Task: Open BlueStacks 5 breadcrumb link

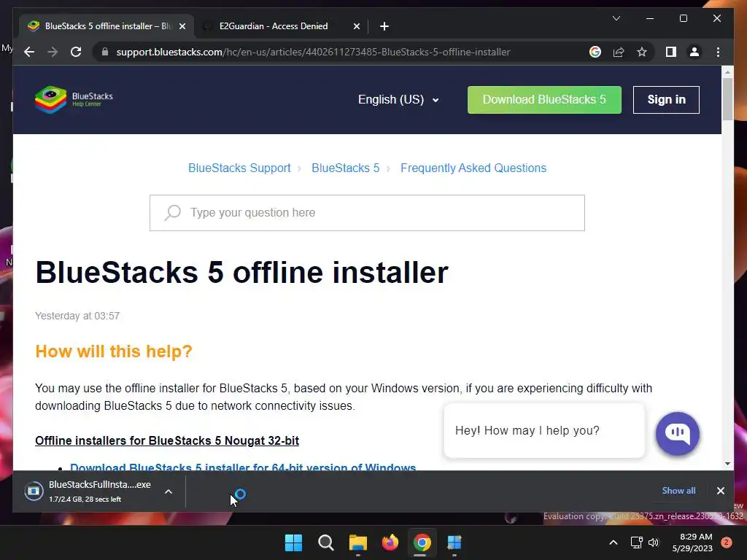Action: pyautogui.click(x=345, y=168)
